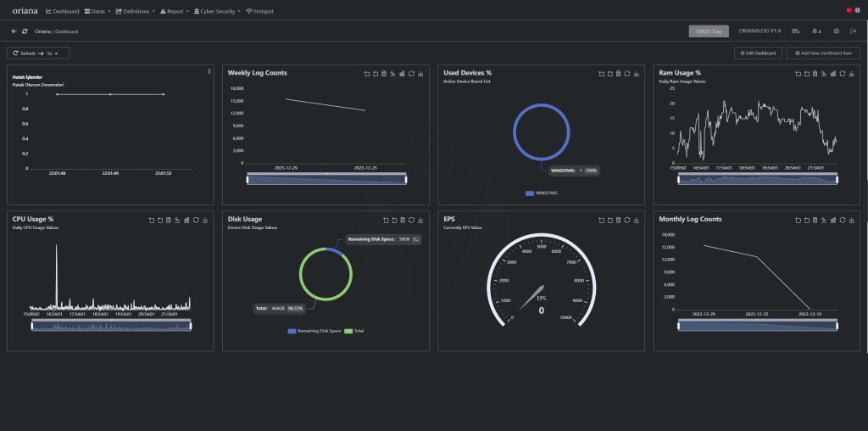Toggle the Total legend in Disk Usage
The width and height of the screenshot is (868, 431).
pos(353,330)
